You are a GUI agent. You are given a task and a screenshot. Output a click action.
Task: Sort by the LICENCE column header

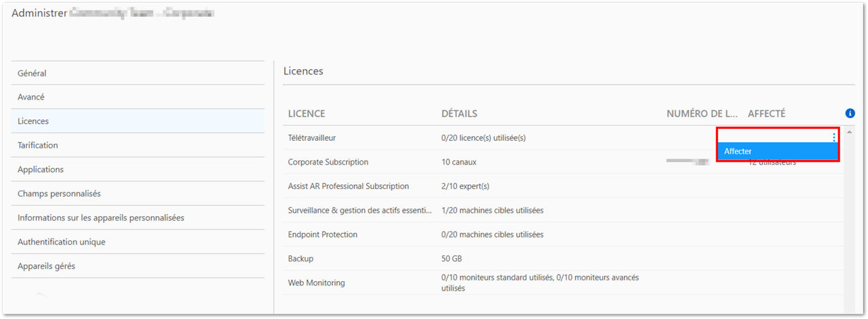click(x=307, y=114)
